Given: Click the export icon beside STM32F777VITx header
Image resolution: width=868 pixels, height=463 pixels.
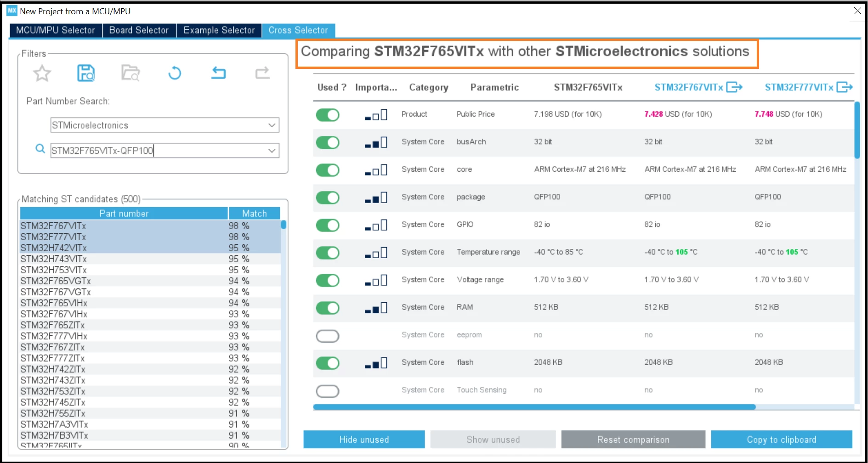Looking at the screenshot, I should [845, 87].
